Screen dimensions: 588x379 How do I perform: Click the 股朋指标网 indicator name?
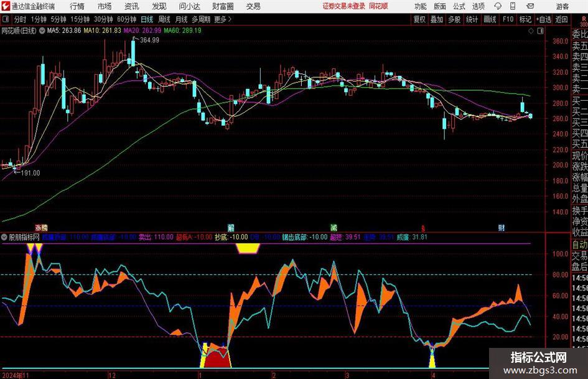point(24,237)
